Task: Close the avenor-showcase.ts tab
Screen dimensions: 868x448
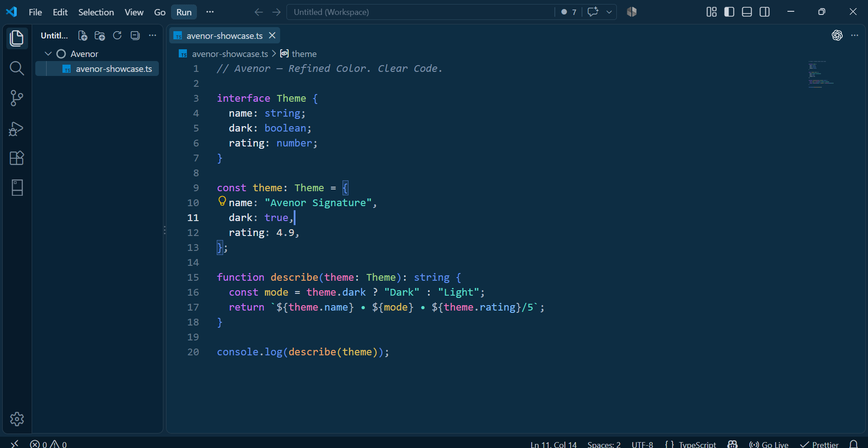Action: [272, 35]
